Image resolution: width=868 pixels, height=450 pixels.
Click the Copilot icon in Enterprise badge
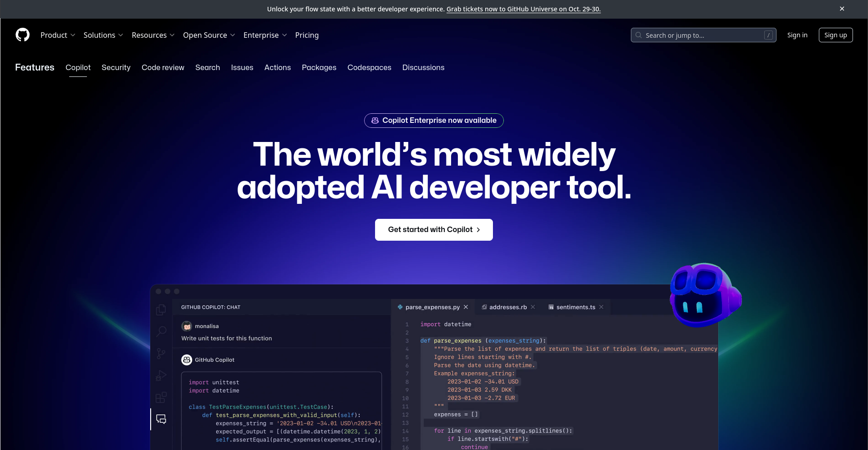click(x=375, y=121)
